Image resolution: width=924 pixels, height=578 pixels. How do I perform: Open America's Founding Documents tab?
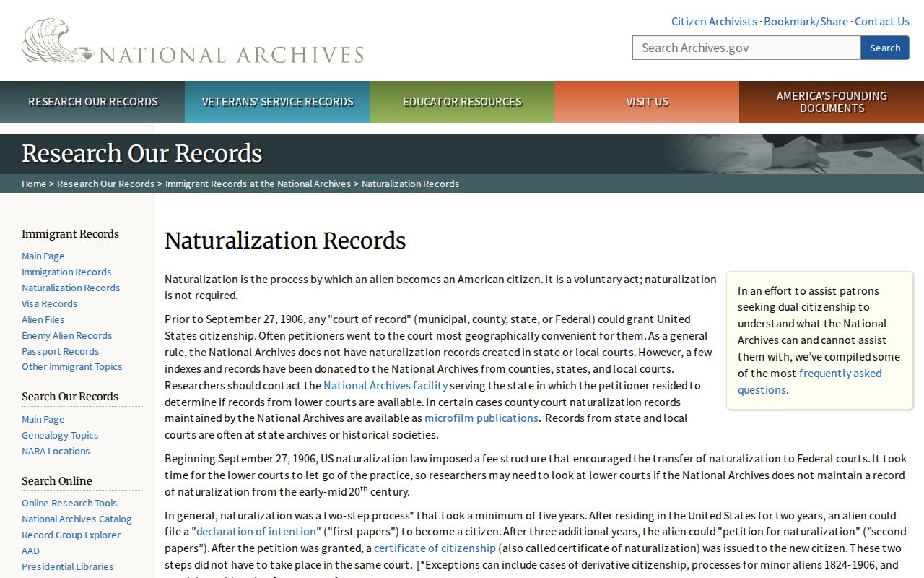tap(832, 102)
